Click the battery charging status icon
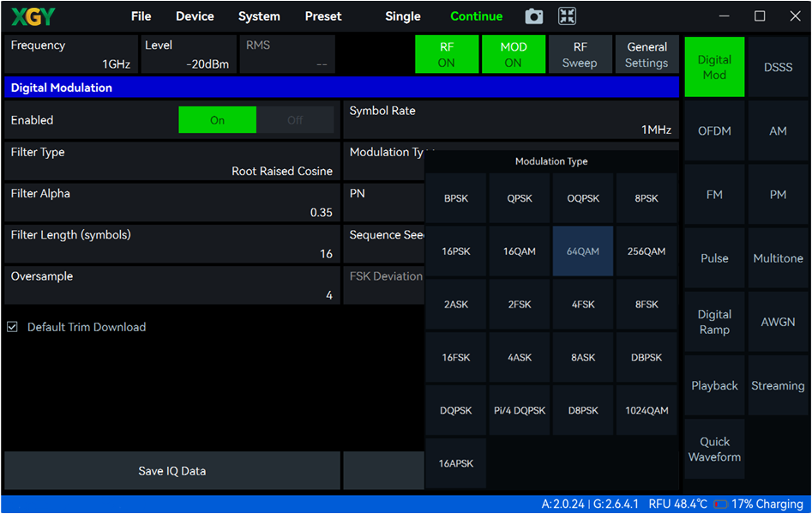 720,505
